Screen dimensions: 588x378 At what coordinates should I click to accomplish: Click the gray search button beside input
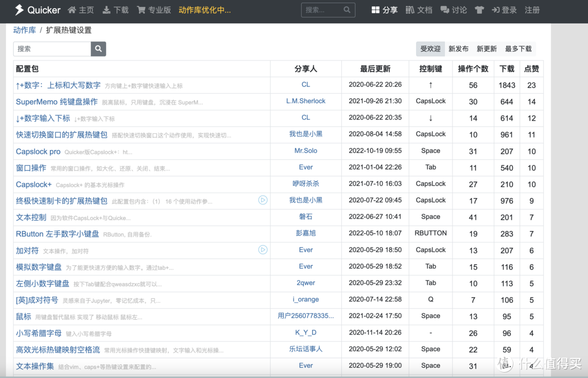click(98, 49)
